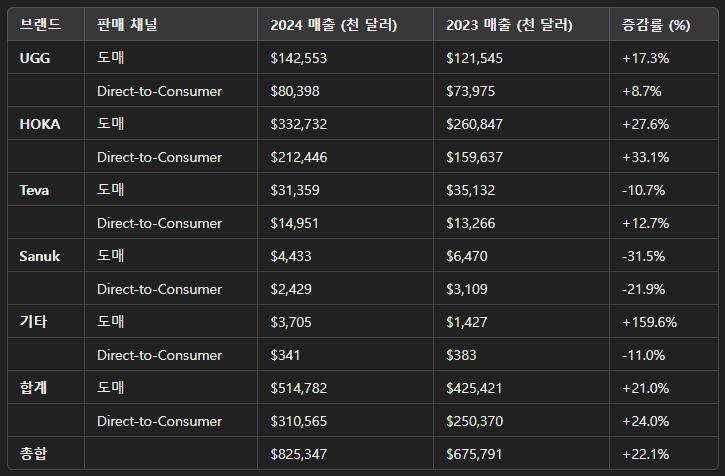
Task: Click the Sanuk brand cell
Action: pyautogui.click(x=39, y=256)
